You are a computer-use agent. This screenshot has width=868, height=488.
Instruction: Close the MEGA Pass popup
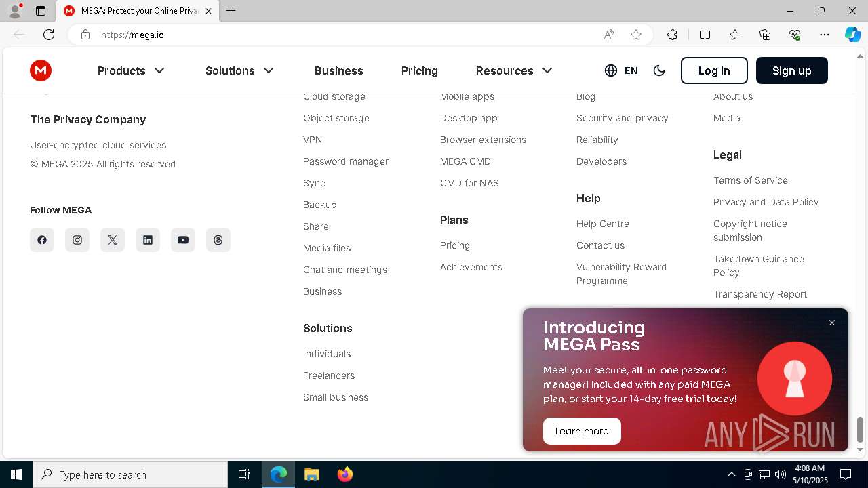click(832, 323)
